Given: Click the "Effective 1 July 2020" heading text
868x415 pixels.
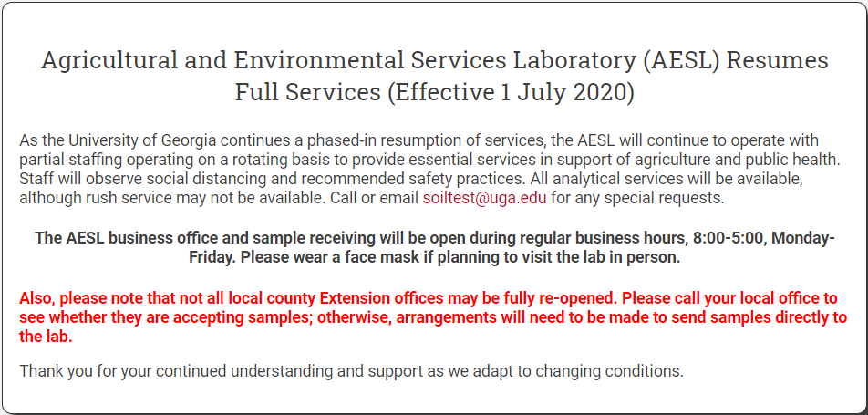Looking at the screenshot, I should click(x=511, y=92).
